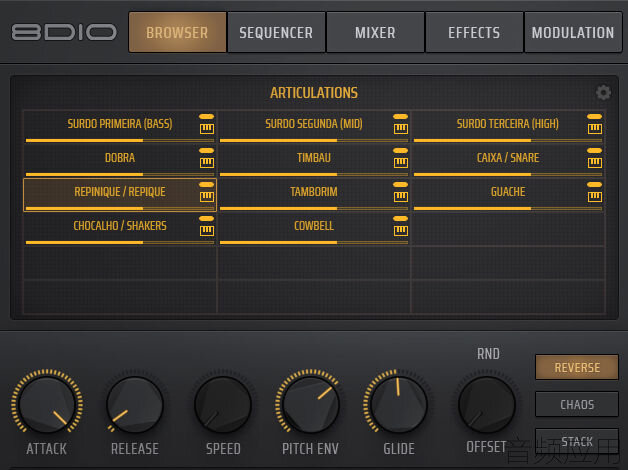This screenshot has width=628, height=470.
Task: Toggle the pill indicator for Cowbell
Action: 401,219
